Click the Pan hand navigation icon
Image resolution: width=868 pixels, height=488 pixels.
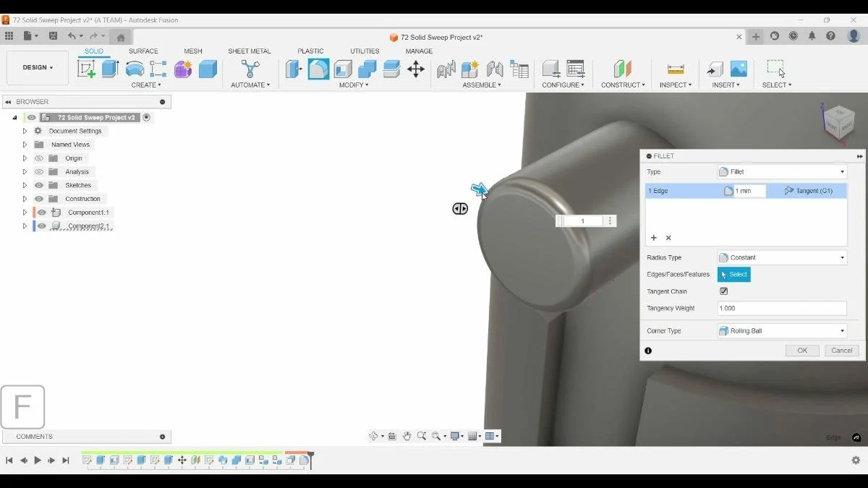407,436
